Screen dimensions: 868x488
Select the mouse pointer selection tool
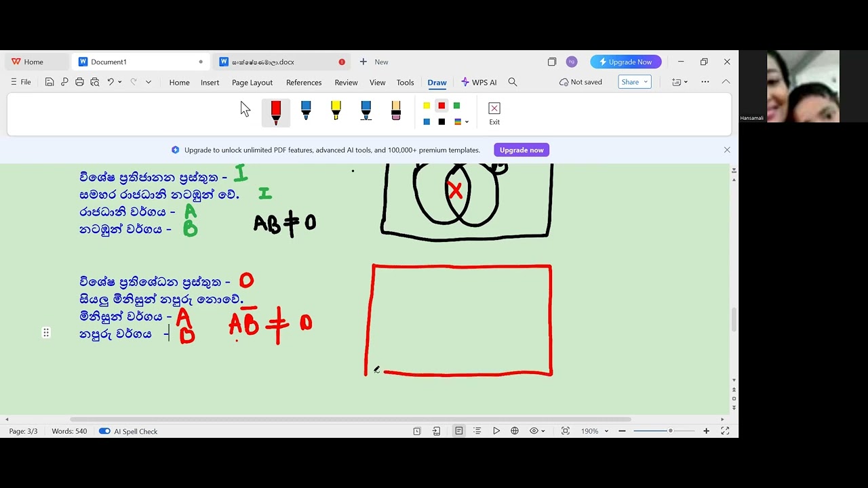[x=245, y=109]
